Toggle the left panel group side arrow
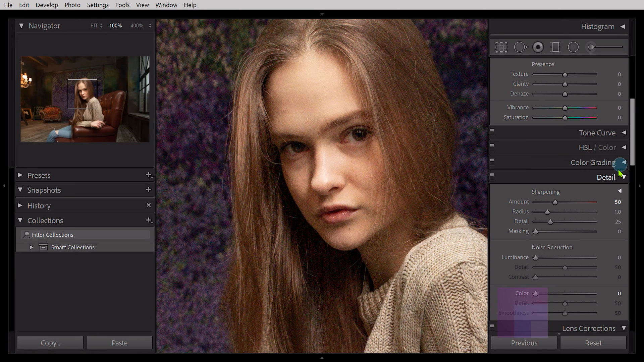This screenshot has width=644, height=362. click(x=4, y=185)
